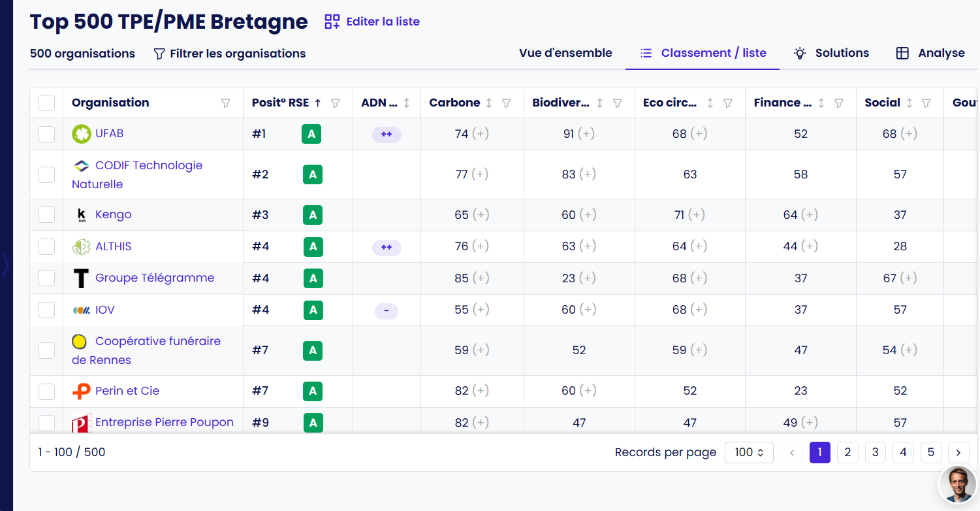Screen dimensions: 980x511
Task: Open the chat support avatar bubble
Action: 956,485
